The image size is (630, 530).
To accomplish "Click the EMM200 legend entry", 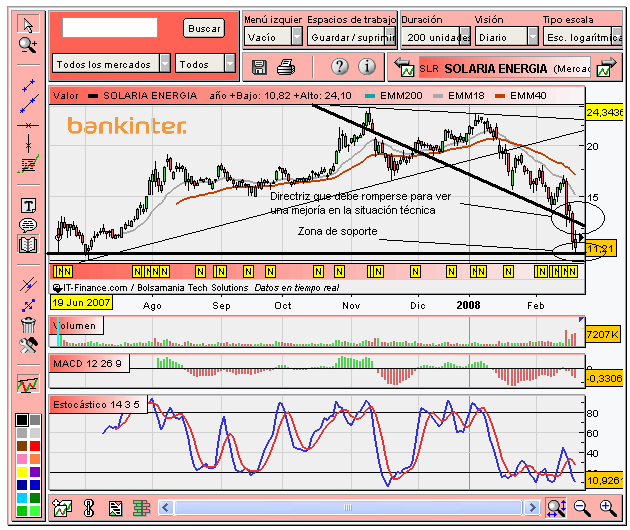I will tap(394, 96).
